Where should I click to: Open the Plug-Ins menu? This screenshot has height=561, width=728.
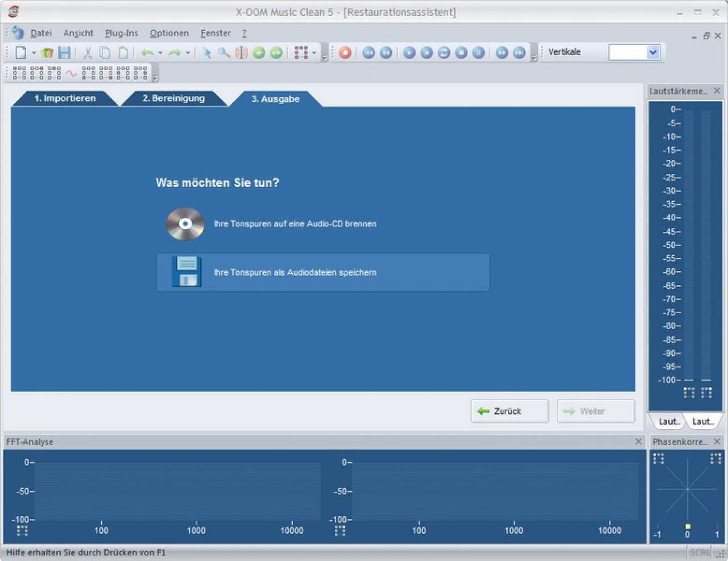pyautogui.click(x=121, y=33)
